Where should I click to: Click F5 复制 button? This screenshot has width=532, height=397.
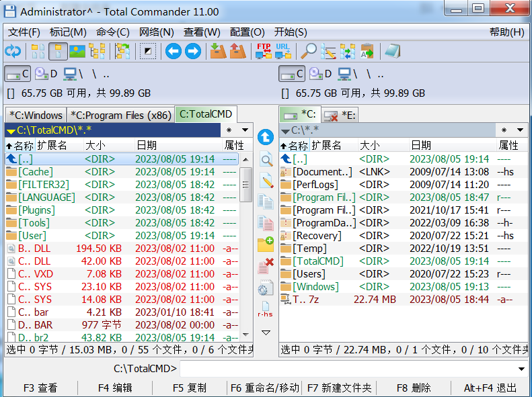tap(189, 388)
